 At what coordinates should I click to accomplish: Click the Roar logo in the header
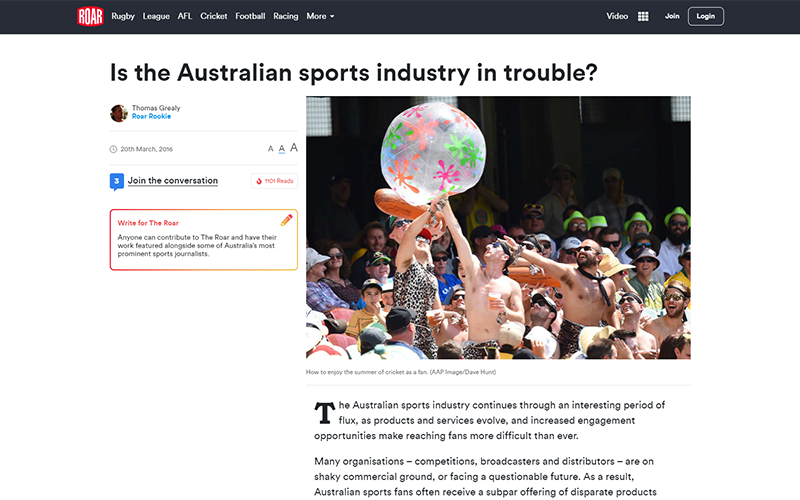pyautogui.click(x=90, y=16)
